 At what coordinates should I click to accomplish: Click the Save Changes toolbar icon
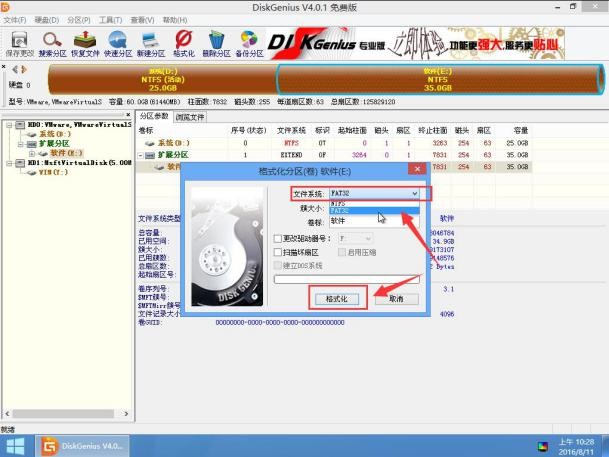[x=19, y=44]
